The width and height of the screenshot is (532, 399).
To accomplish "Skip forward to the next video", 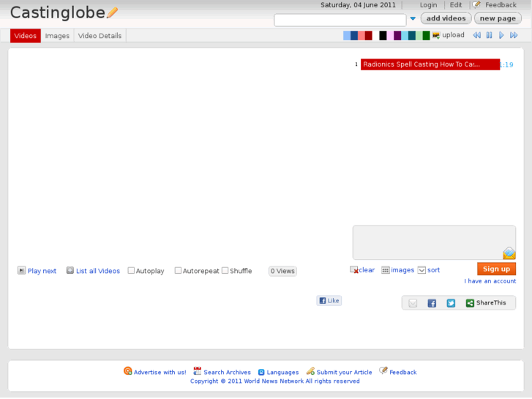I will pos(514,35).
